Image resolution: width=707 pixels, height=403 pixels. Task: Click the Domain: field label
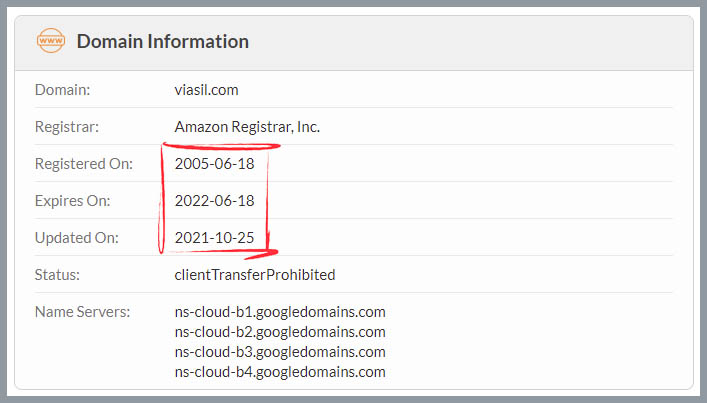click(x=62, y=90)
